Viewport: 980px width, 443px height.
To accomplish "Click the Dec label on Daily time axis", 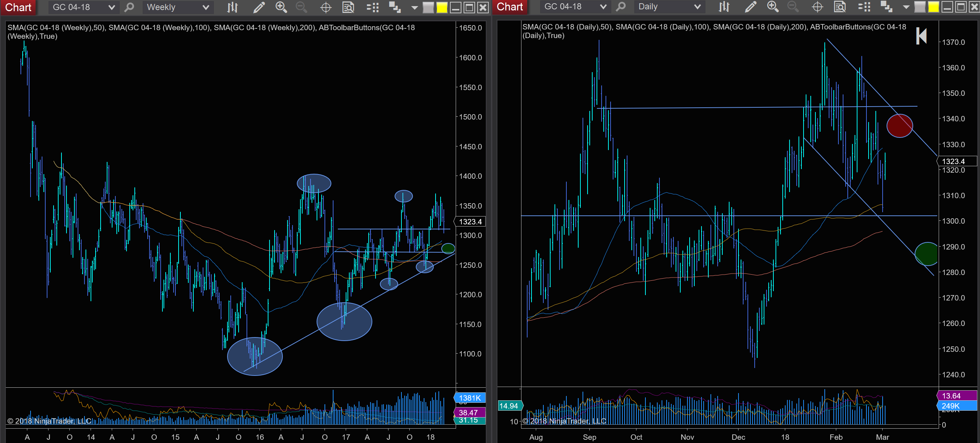I will click(x=738, y=437).
